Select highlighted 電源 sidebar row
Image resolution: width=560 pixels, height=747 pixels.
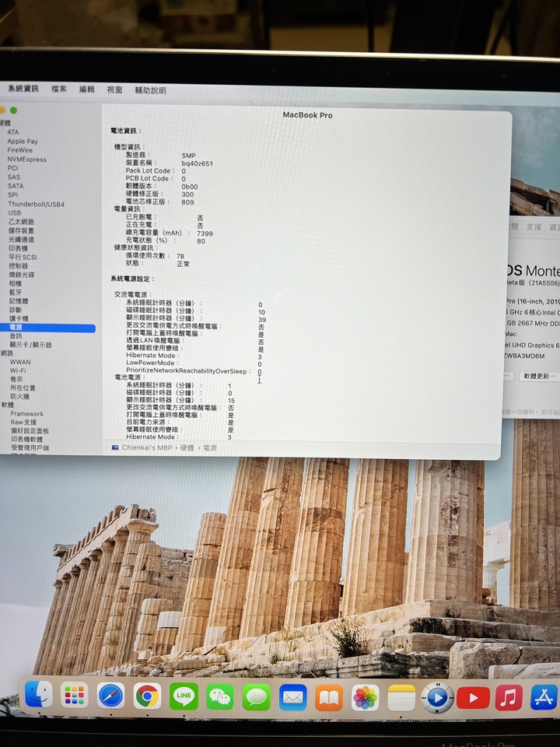(x=47, y=328)
